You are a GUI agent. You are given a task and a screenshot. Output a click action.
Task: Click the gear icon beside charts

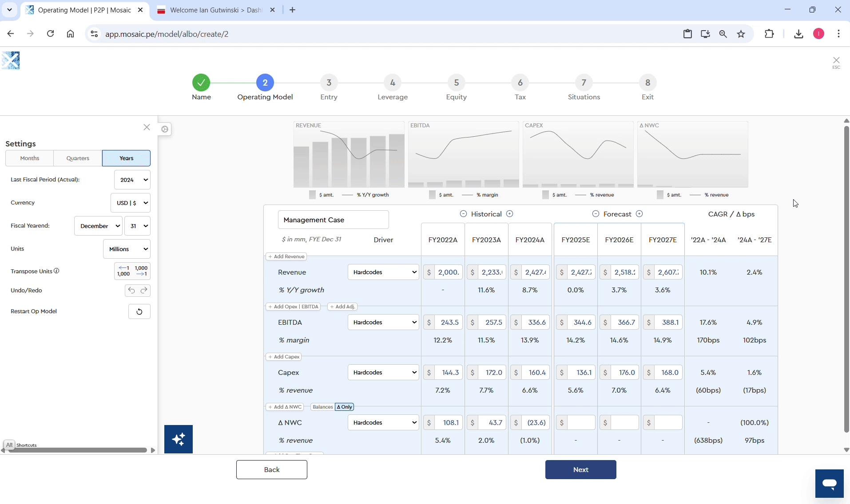pyautogui.click(x=165, y=129)
